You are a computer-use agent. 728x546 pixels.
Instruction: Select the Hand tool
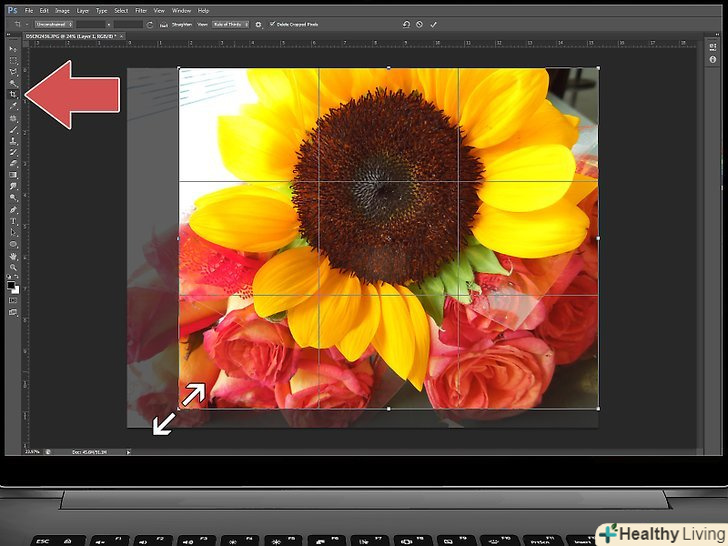13,256
